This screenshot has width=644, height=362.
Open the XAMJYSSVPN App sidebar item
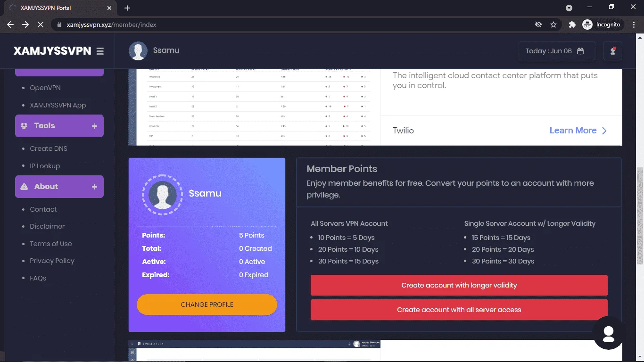pos(58,105)
